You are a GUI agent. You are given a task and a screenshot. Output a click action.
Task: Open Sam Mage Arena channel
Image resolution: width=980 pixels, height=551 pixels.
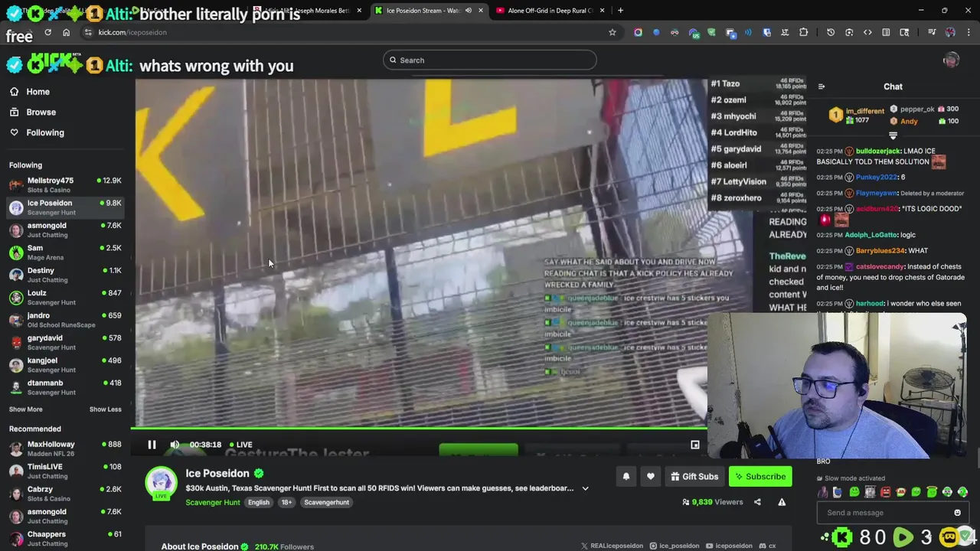[65, 252]
